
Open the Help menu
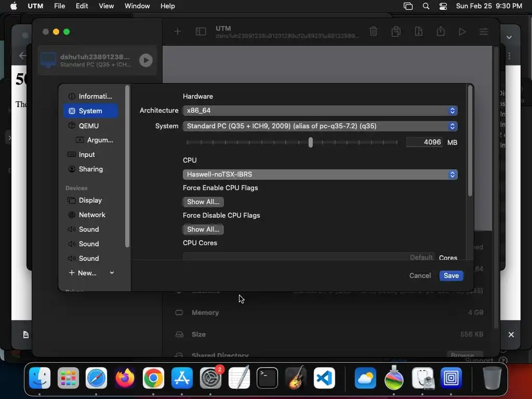click(x=168, y=6)
